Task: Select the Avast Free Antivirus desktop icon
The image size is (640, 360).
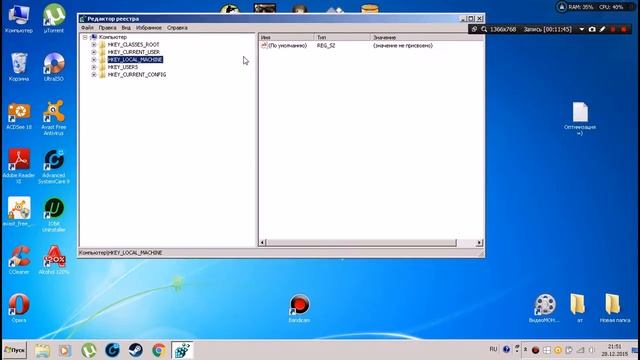Action: pos(54,118)
